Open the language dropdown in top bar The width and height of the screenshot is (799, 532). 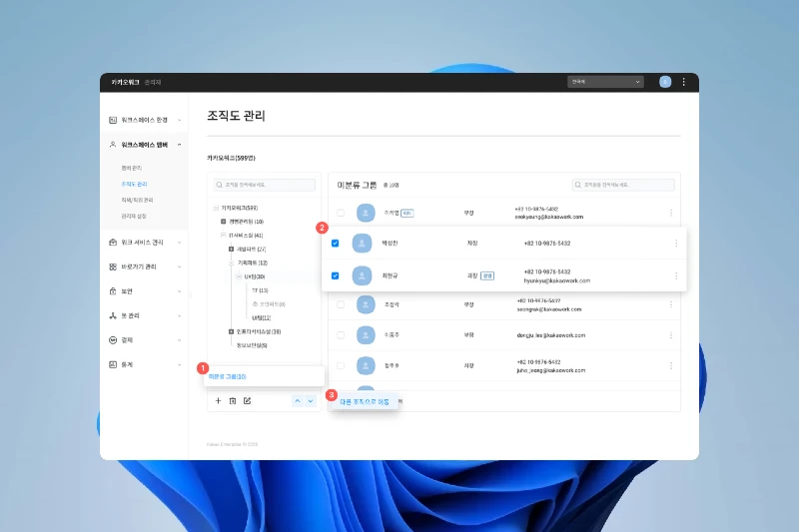[x=605, y=82]
